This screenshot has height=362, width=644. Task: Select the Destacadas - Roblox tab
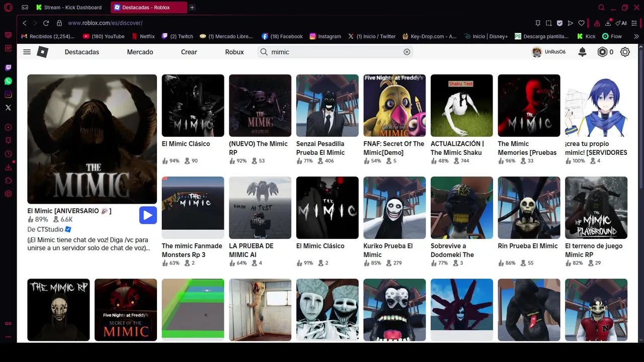[148, 8]
